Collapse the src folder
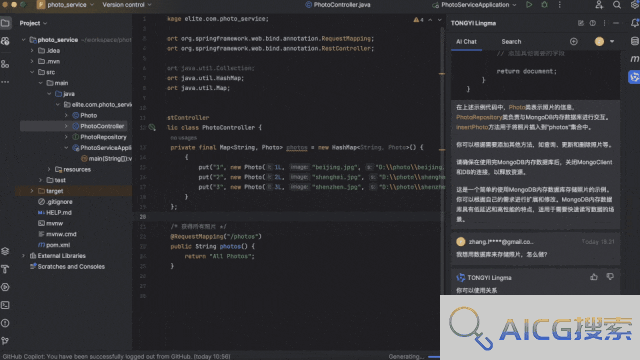 pyautogui.click(x=32, y=72)
